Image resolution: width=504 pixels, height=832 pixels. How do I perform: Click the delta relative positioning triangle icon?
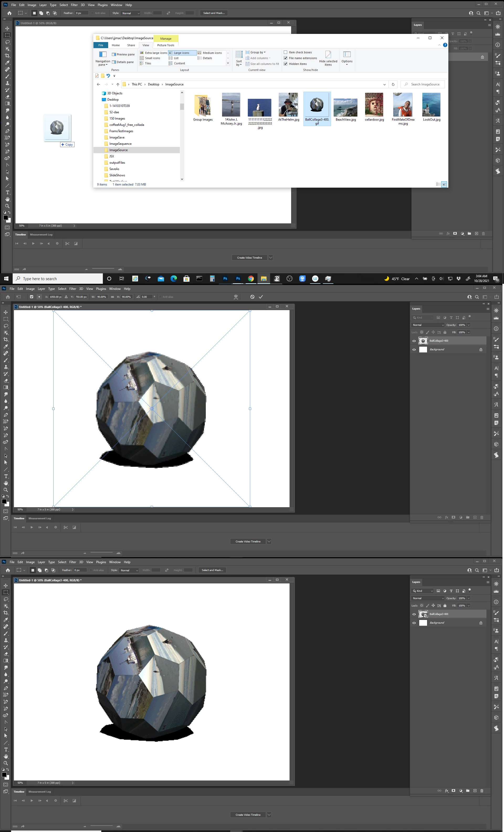tap(66, 297)
